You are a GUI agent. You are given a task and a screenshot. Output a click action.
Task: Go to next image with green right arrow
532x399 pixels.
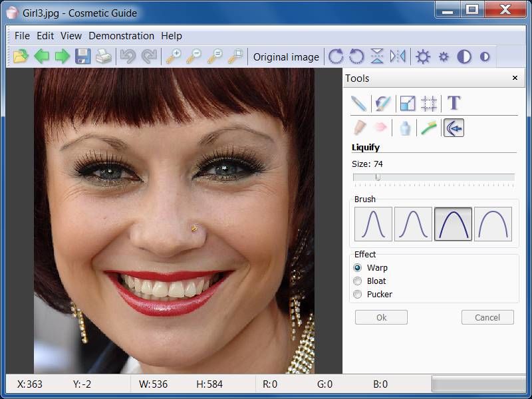63,57
